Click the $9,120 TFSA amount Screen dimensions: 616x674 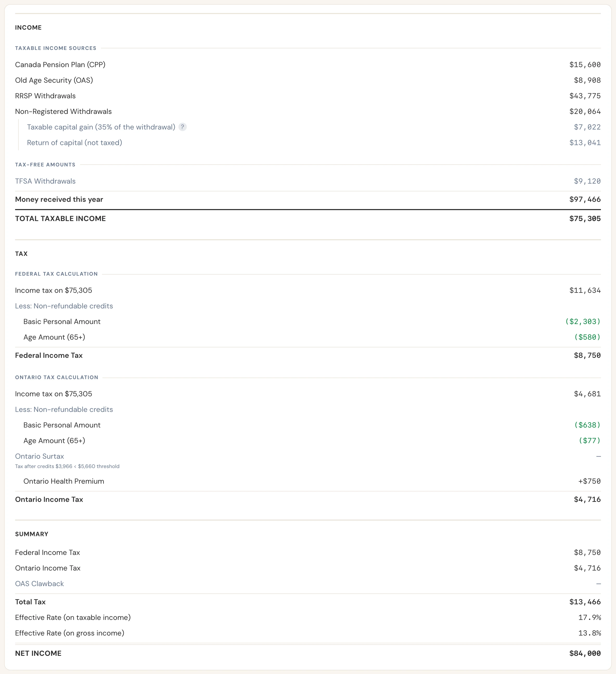click(587, 181)
